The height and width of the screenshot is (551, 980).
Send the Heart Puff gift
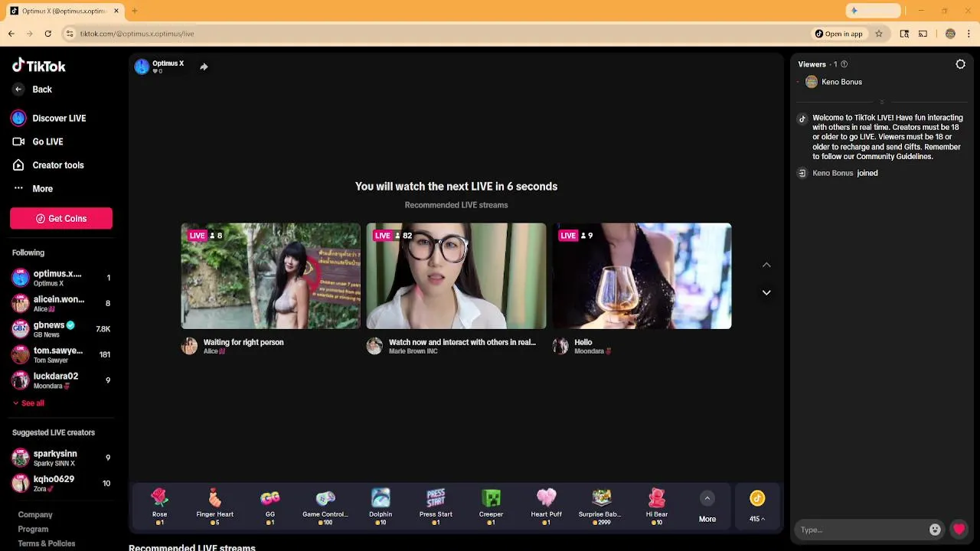pos(546,507)
